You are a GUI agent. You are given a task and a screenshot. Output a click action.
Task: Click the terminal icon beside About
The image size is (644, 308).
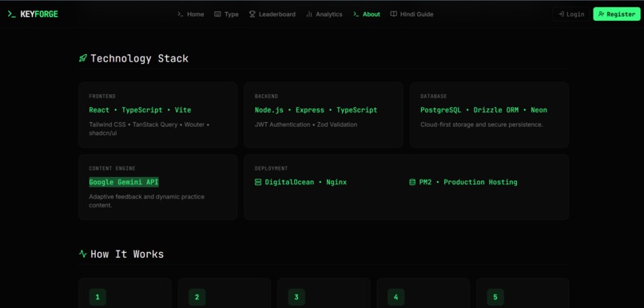356,14
